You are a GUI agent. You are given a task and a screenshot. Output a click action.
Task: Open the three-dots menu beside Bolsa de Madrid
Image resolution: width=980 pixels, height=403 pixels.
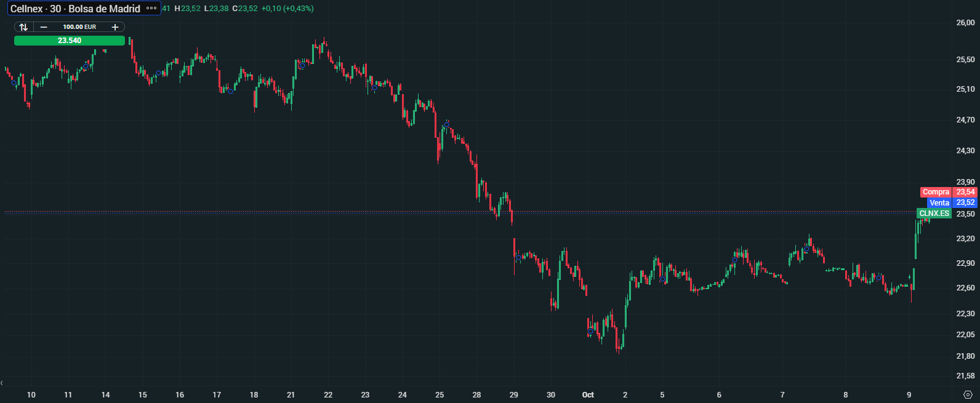(151, 9)
